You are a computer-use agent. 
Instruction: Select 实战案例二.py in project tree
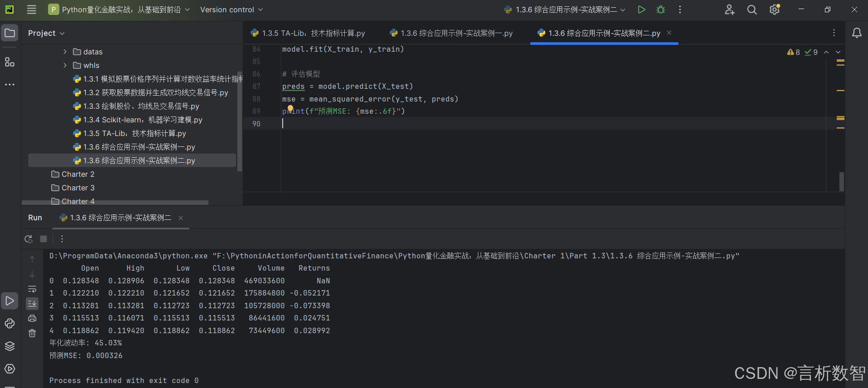tap(134, 160)
